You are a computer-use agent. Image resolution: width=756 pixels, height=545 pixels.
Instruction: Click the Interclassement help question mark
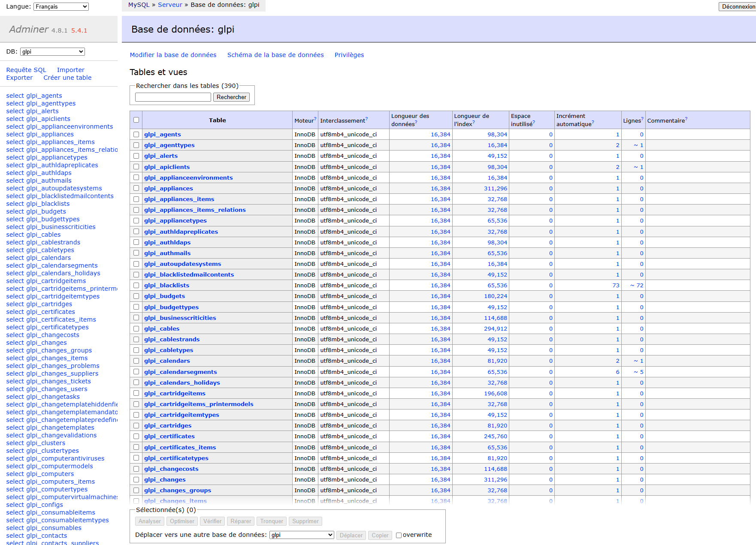366,119
